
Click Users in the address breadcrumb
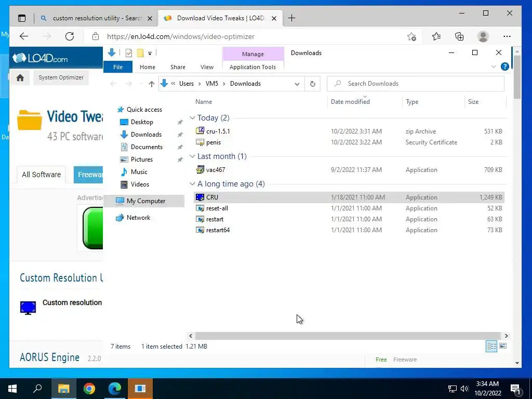point(187,84)
